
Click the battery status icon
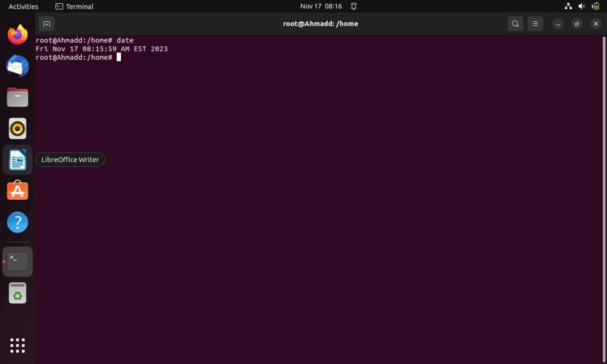(596, 6)
